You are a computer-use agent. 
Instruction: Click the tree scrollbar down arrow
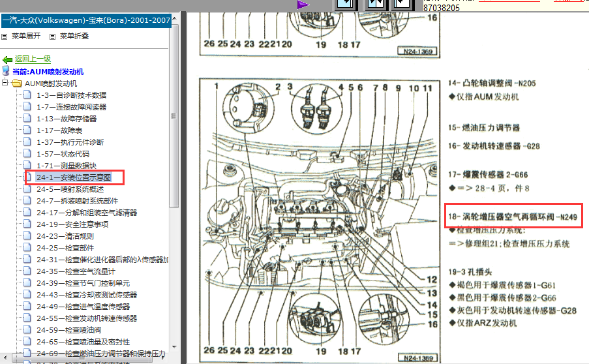174,347
